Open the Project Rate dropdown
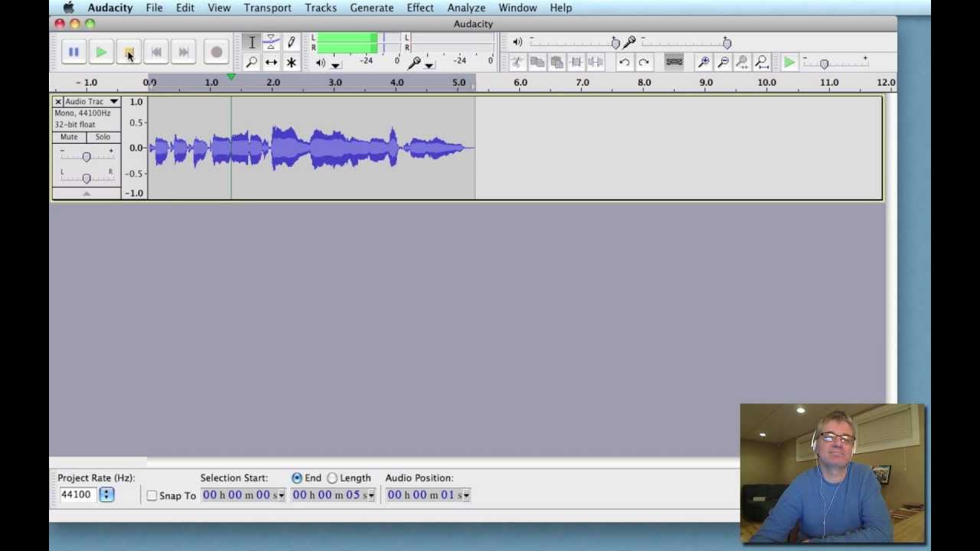Viewport: 980px width, 551px height. click(106, 494)
